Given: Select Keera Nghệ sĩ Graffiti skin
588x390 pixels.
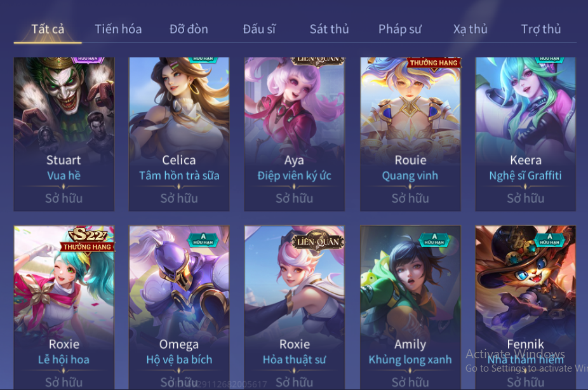Looking at the screenshot, I should tap(525, 134).
